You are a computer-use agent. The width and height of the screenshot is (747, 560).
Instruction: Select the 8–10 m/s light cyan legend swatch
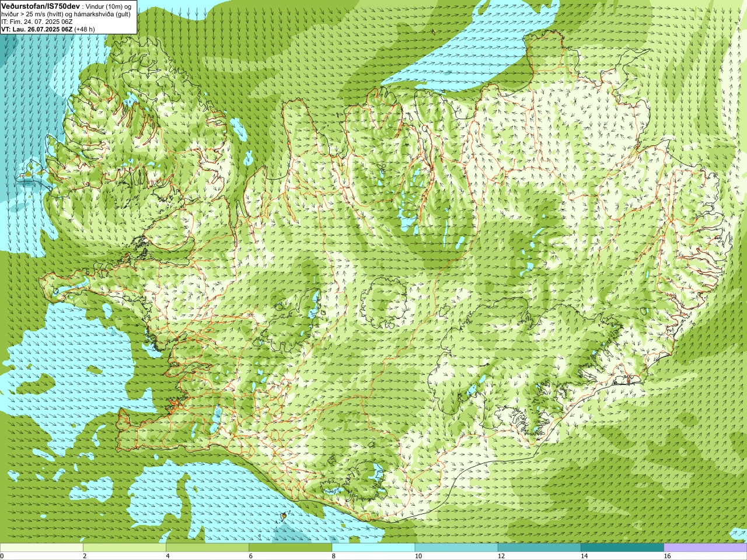tap(373, 548)
